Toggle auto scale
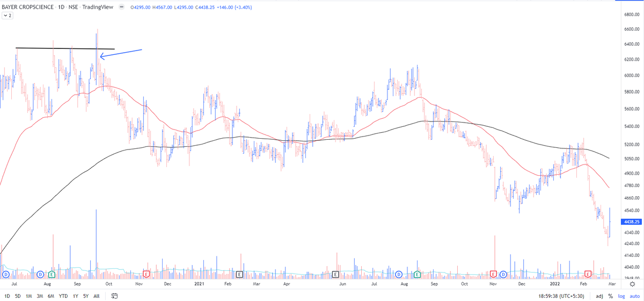This screenshot has height=301, width=644. (x=634, y=296)
